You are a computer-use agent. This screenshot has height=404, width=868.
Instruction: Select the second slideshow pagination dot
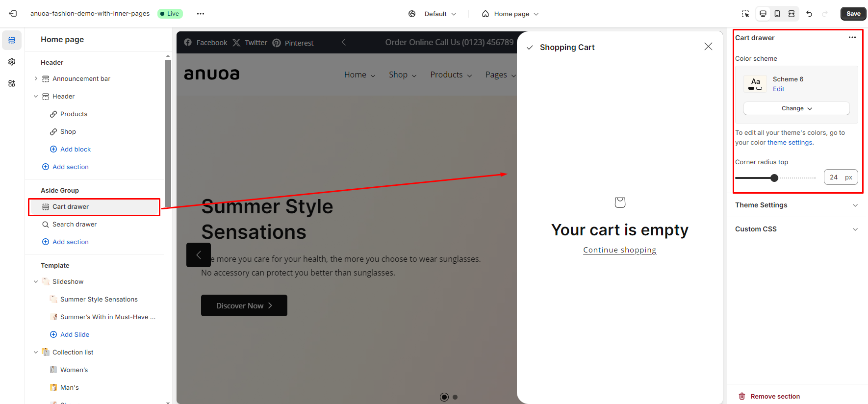coord(455,397)
